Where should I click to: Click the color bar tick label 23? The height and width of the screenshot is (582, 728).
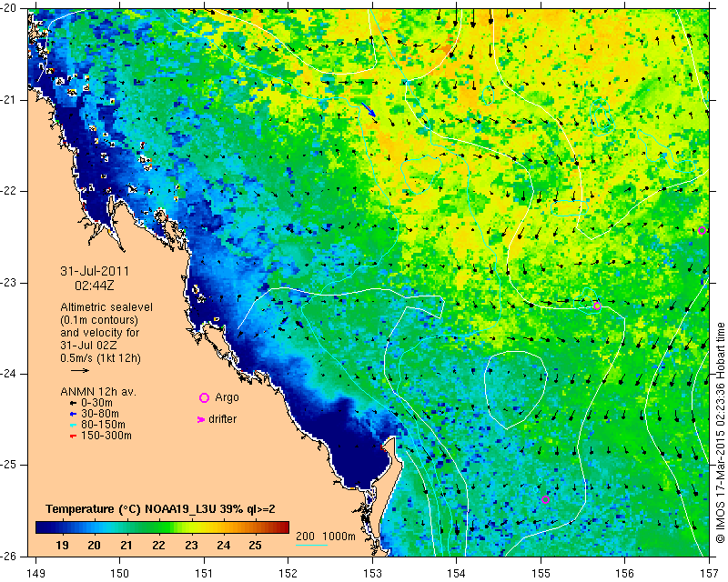(x=191, y=546)
